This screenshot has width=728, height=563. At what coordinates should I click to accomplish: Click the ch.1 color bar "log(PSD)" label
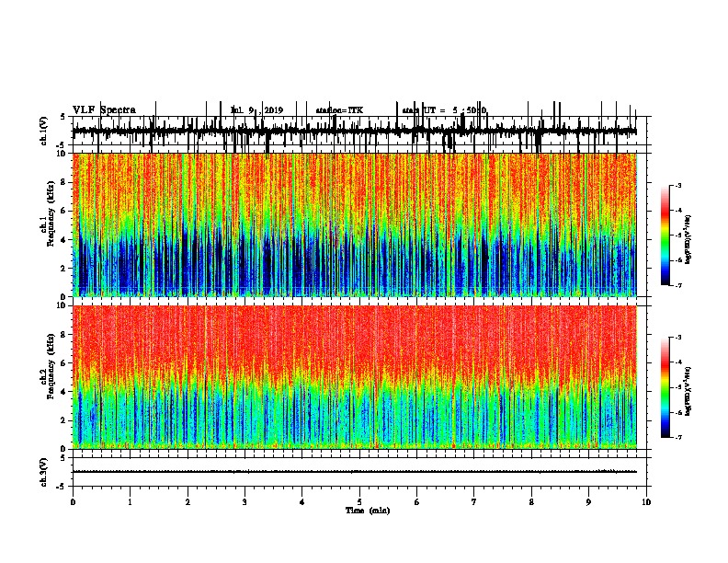688,239
